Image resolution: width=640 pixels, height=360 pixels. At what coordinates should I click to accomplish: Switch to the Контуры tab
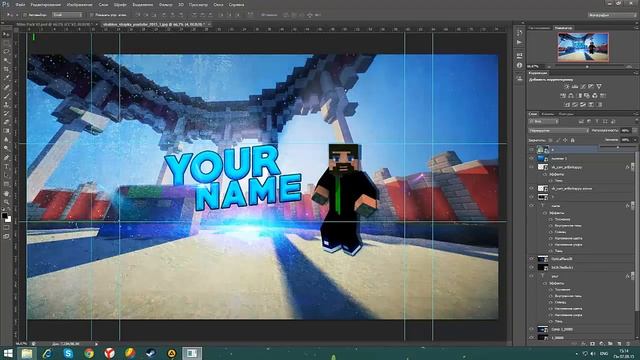tap(566, 114)
